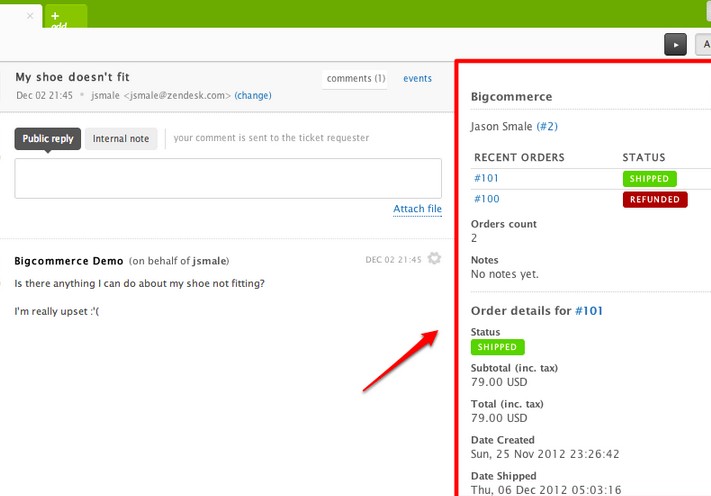Open recent order #100
Image resolution: width=711 pixels, height=496 pixels.
[x=487, y=199]
